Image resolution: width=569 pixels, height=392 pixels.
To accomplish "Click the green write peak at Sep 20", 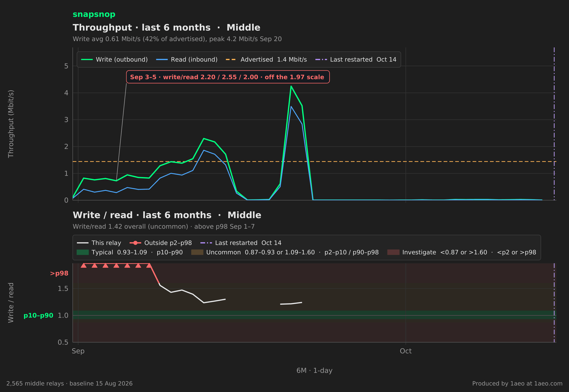I will [x=291, y=86].
